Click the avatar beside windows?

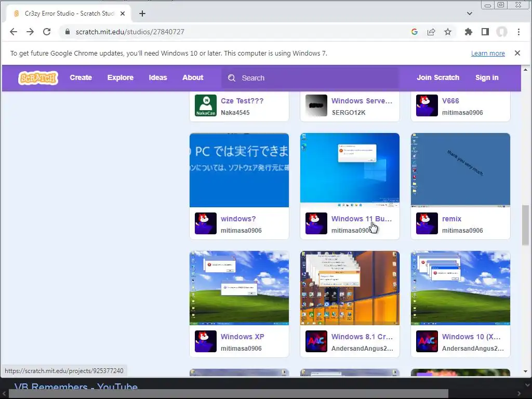click(x=206, y=223)
